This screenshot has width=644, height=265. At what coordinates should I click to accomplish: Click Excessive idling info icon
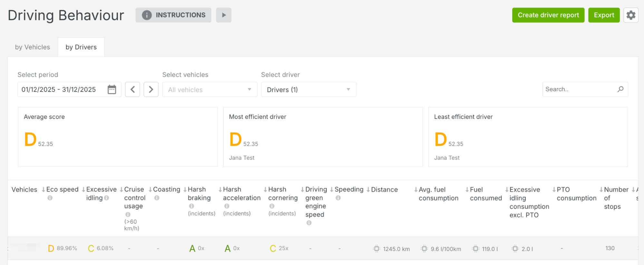107,198
